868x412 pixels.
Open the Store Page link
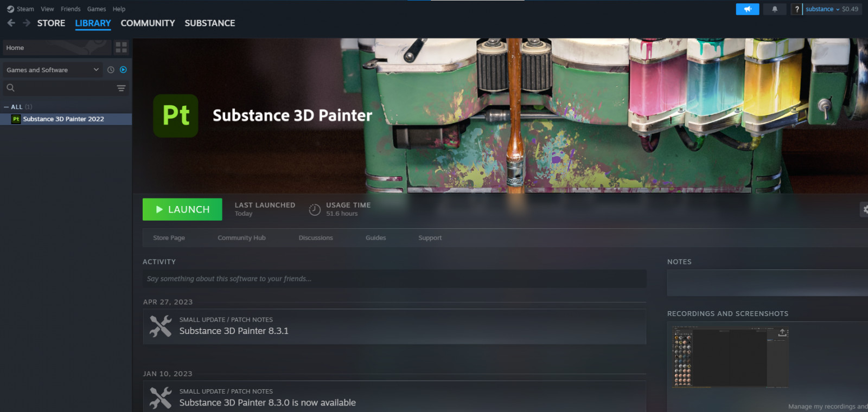point(169,238)
